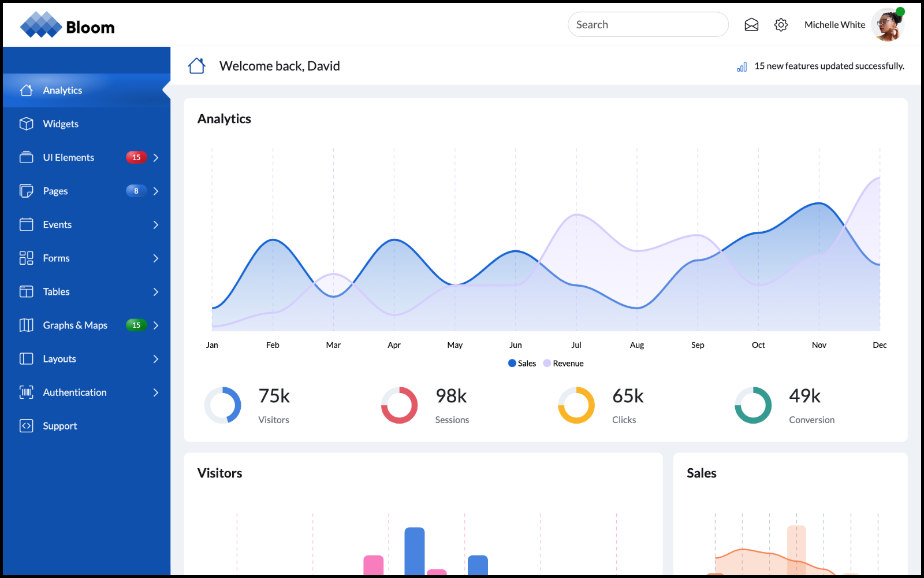Open Michelle White's account menu
The image size is (924, 578).
tap(834, 24)
